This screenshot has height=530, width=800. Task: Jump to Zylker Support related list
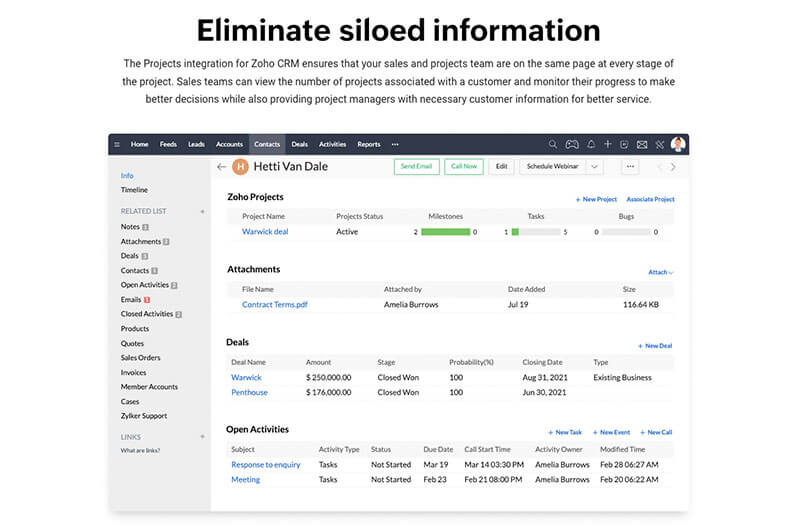pyautogui.click(x=144, y=416)
